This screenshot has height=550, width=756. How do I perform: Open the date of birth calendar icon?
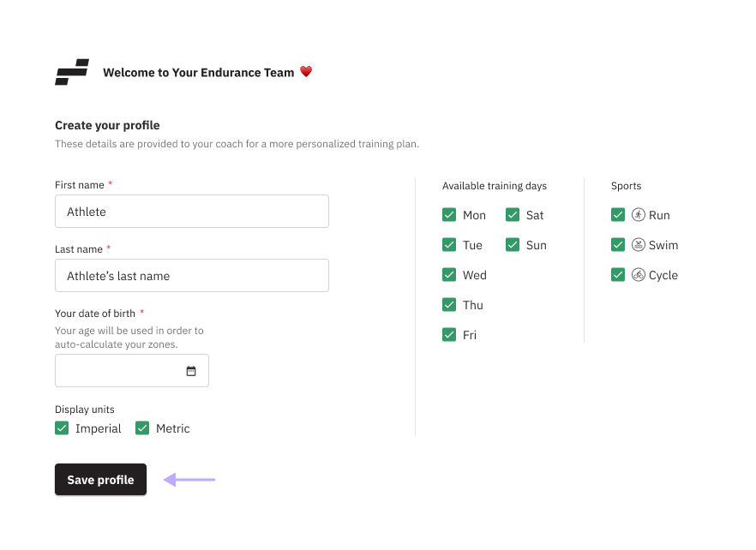[191, 371]
